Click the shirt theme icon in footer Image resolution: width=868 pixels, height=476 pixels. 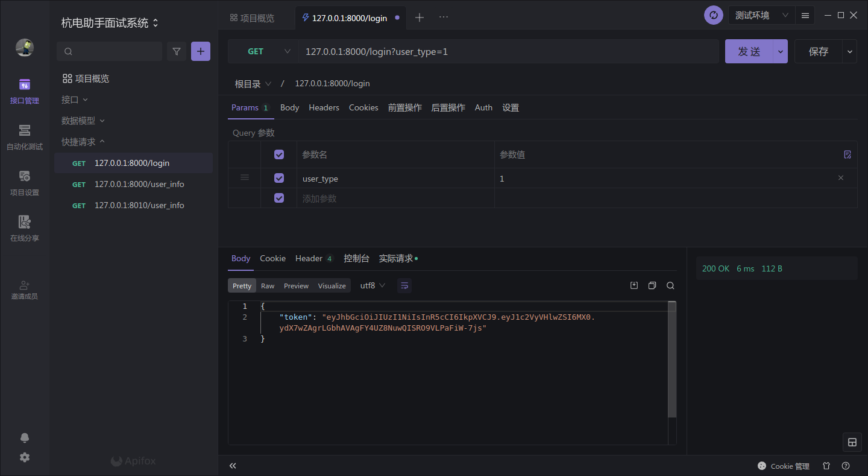[x=826, y=466]
